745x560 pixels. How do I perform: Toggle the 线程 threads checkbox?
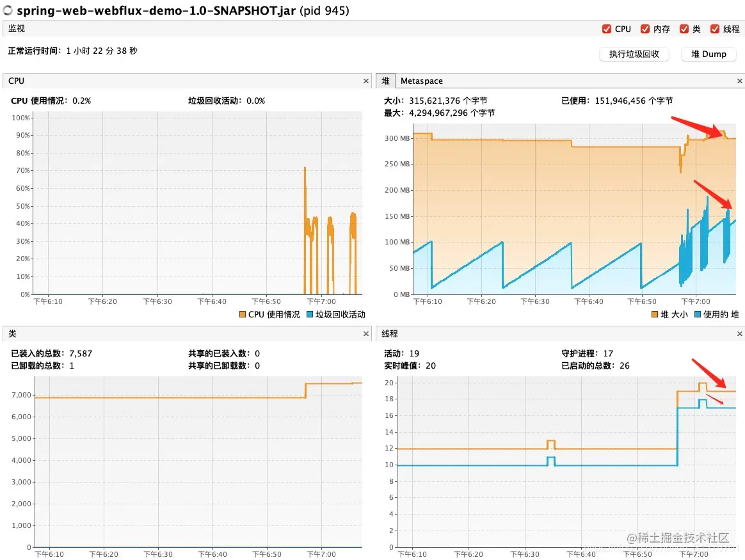point(714,29)
